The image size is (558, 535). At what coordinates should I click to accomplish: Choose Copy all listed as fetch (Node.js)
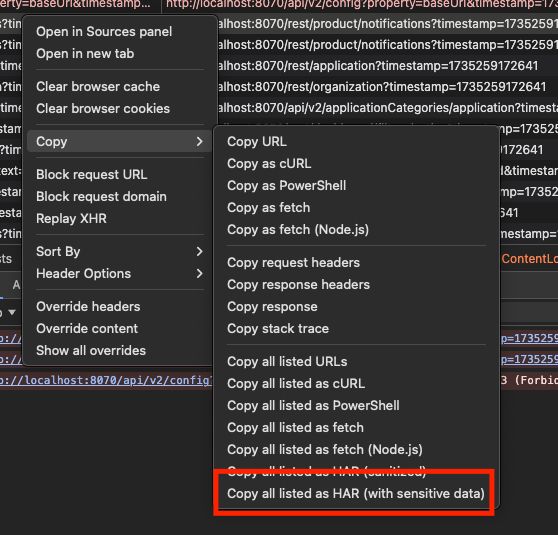(x=325, y=450)
